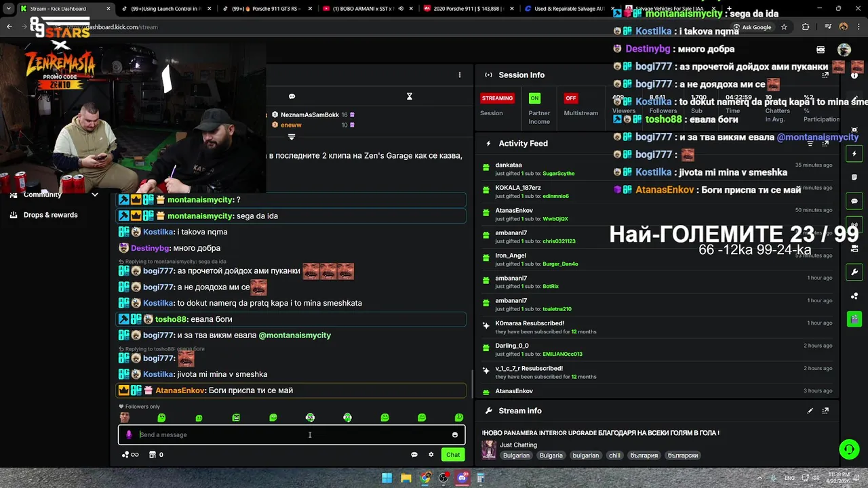868x488 pixels.
Task: Open Chrome from taskbar
Action: pyautogui.click(x=425, y=478)
